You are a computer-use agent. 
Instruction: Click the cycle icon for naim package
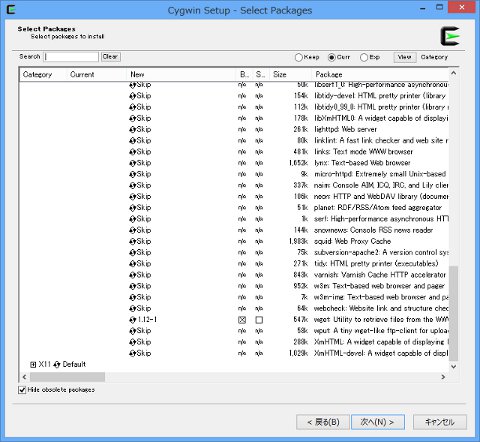coord(133,186)
